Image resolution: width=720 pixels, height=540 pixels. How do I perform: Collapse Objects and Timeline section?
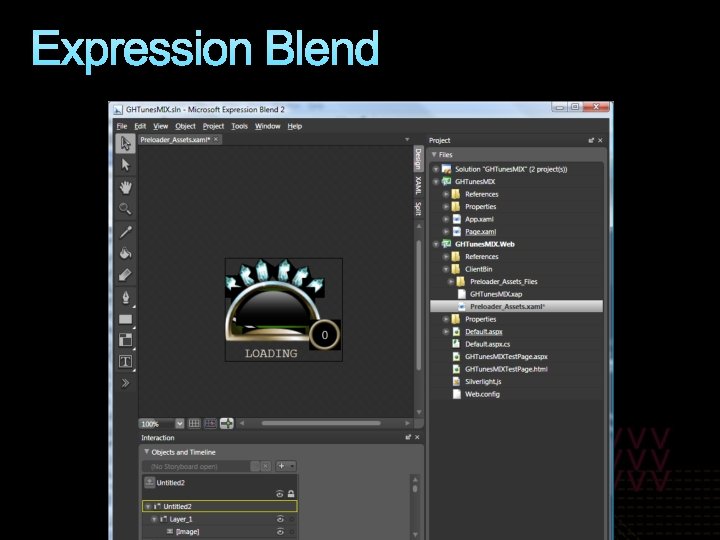[146, 452]
